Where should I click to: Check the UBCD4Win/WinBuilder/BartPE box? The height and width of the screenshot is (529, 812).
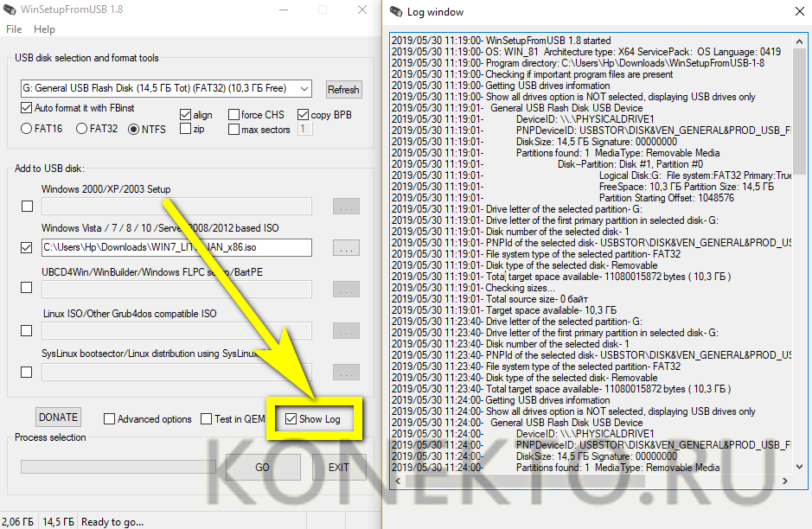[27, 287]
